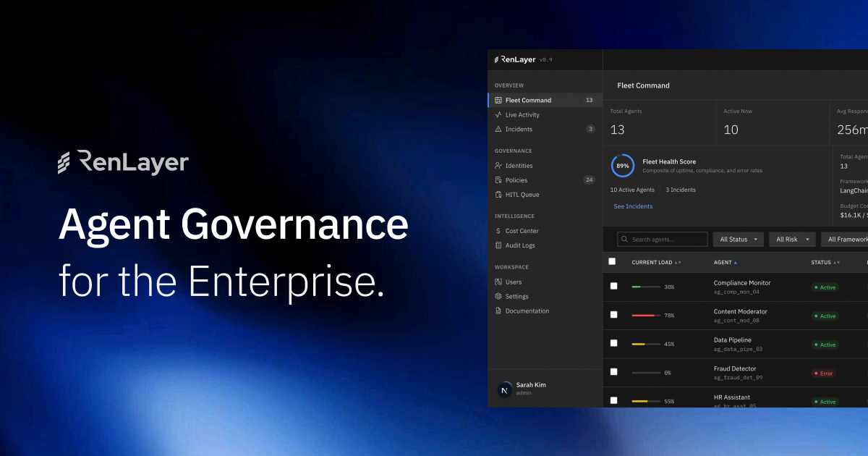Select the Identities icon under Governance

click(x=498, y=165)
